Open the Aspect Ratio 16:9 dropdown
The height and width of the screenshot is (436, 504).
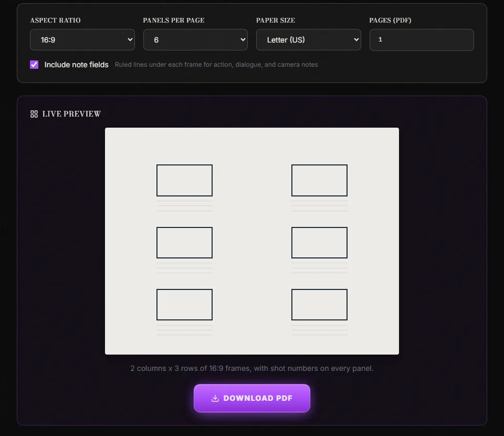[x=82, y=40]
